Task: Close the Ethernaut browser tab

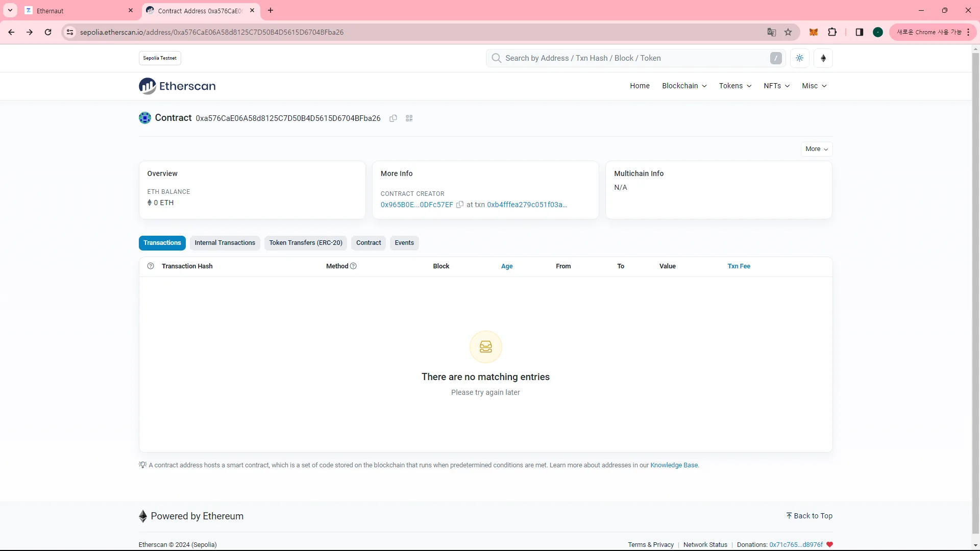Action: click(131, 10)
